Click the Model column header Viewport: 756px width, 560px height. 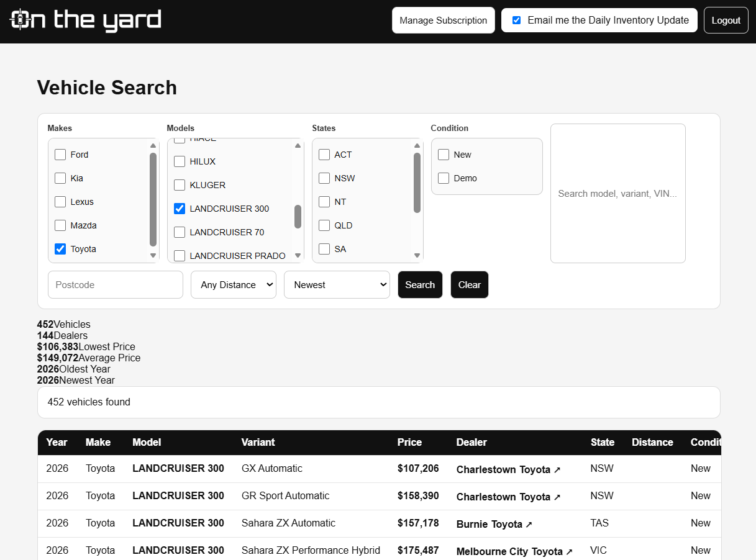(x=147, y=442)
